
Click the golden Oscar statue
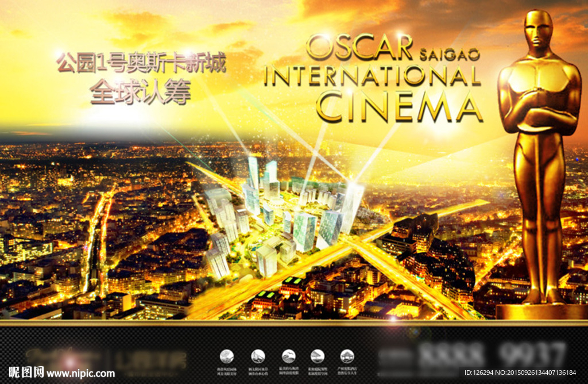click(x=540, y=164)
